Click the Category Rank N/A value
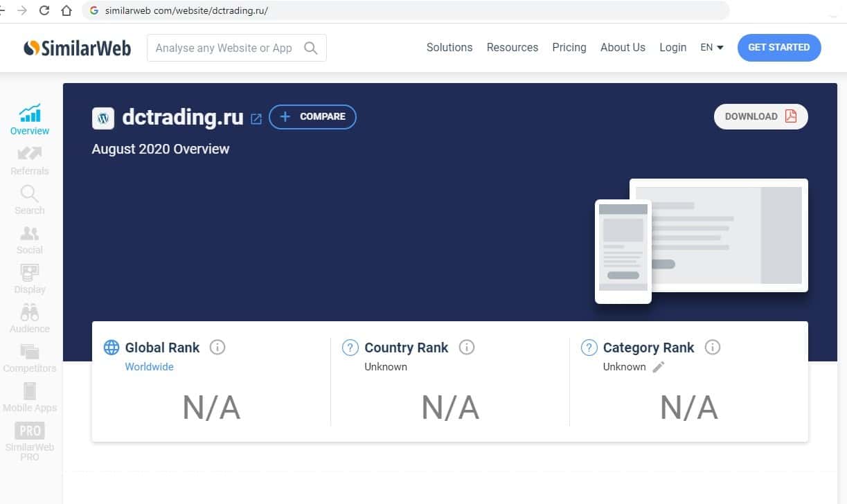Viewport: 847px width, 504px height. pos(689,408)
